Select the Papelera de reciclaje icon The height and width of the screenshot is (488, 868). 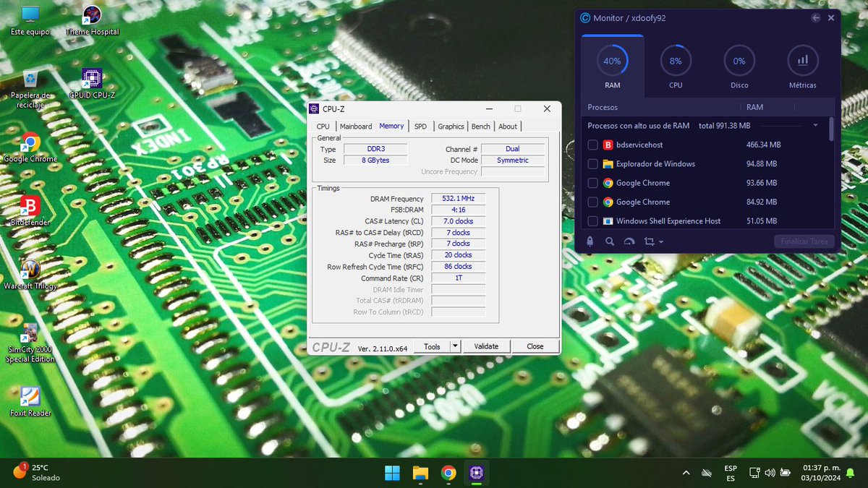tap(30, 88)
